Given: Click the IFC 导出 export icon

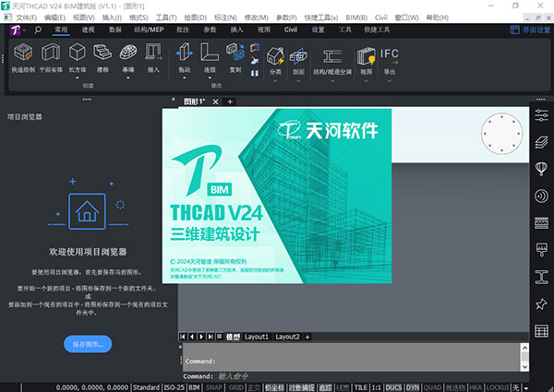Looking at the screenshot, I should click(x=390, y=56).
